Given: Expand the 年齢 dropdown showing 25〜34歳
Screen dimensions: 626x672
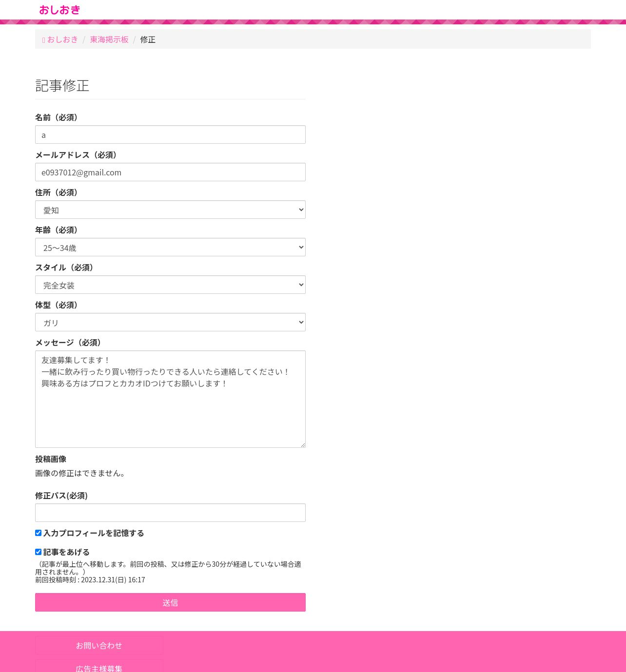Looking at the screenshot, I should (x=170, y=247).
